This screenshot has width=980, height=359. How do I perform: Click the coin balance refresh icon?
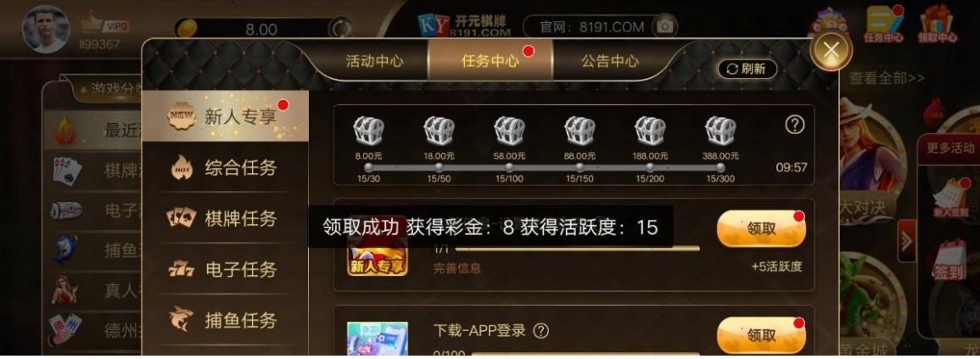(340, 29)
